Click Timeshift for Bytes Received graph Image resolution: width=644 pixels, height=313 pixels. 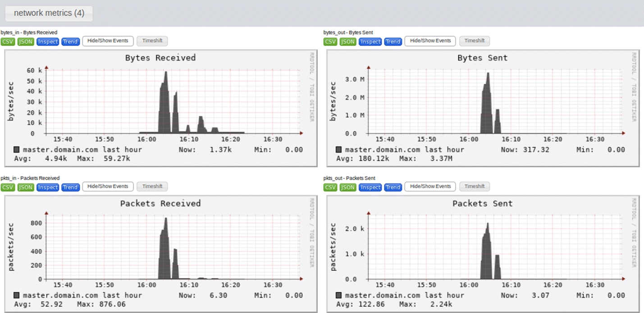[x=152, y=41]
